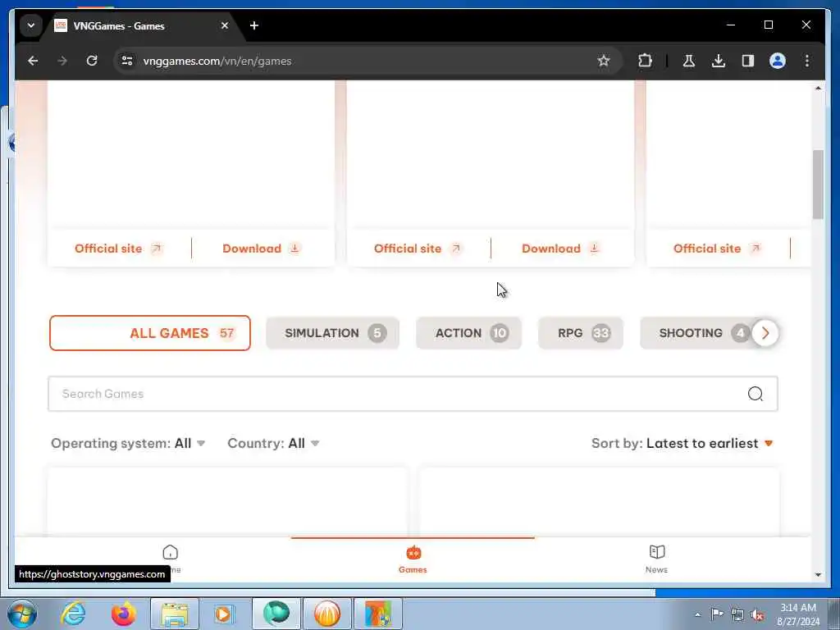Click the muted volume tray icon
Viewport: 840px width, 630px height.
pos(757,614)
